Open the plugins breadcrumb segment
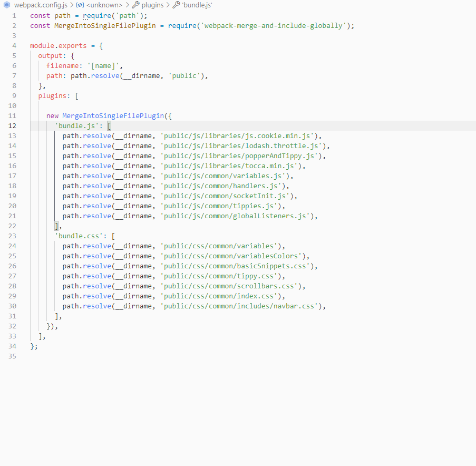This screenshot has width=476, height=466. 152,5
